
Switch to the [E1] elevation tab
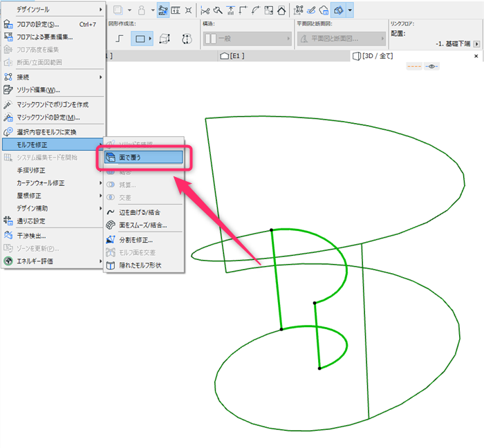pyautogui.click(x=232, y=56)
